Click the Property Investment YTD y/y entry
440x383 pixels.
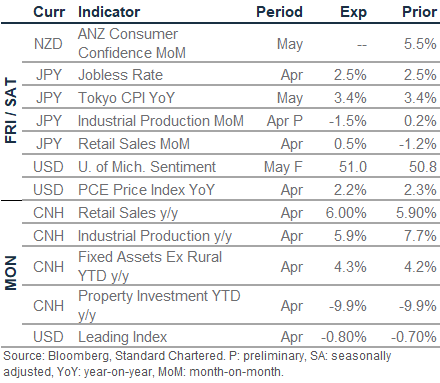[159, 305]
